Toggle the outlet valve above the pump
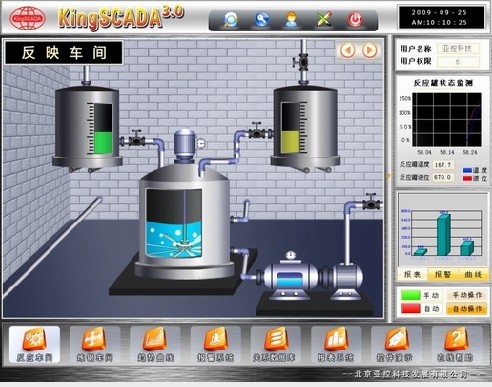 click(371, 202)
